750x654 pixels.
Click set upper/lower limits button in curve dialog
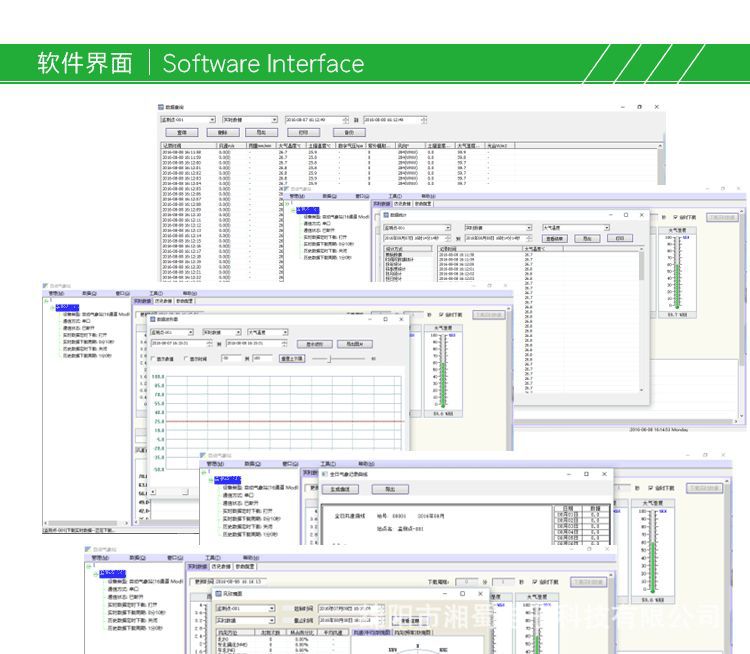click(292, 358)
